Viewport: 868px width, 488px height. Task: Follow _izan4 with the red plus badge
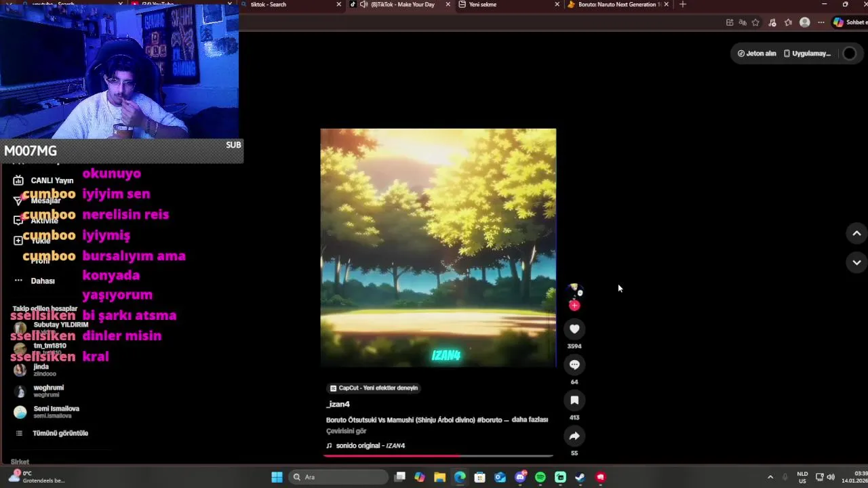tap(574, 306)
